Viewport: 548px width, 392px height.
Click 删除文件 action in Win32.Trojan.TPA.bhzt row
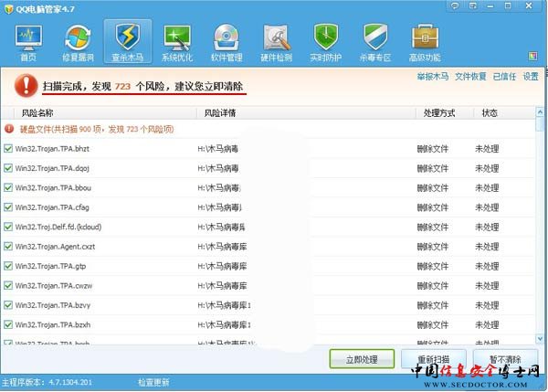(x=433, y=149)
